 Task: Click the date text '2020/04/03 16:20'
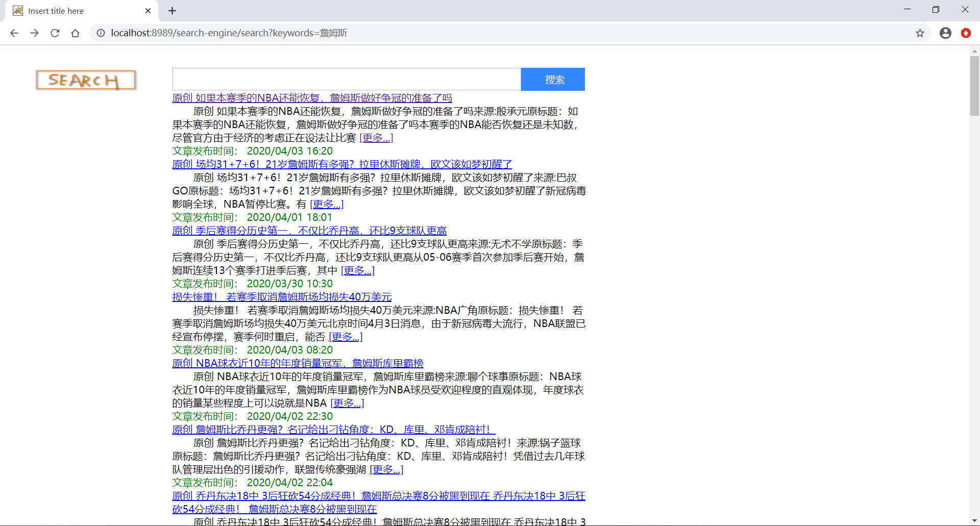[x=289, y=151]
